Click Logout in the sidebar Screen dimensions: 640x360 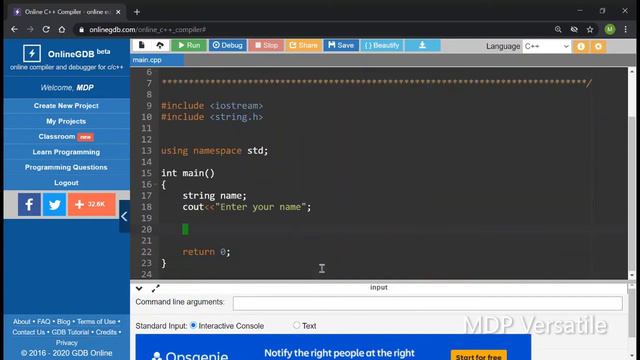point(66,183)
